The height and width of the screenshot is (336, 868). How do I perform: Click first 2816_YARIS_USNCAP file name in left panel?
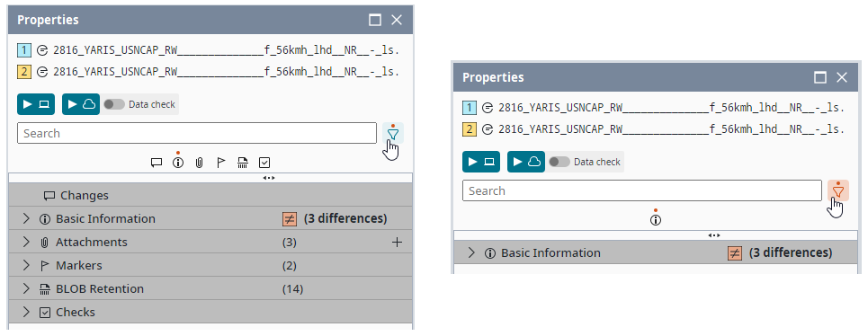click(x=226, y=50)
